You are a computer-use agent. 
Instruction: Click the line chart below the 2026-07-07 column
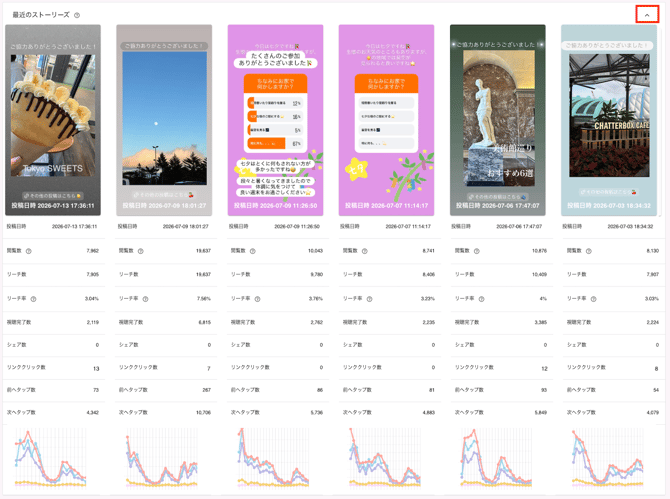coord(385,458)
